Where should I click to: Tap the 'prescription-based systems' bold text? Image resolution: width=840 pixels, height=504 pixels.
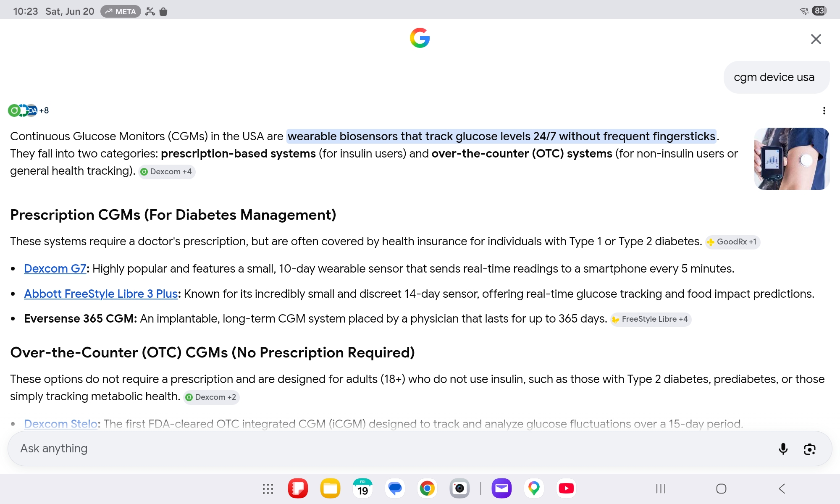pos(238,153)
